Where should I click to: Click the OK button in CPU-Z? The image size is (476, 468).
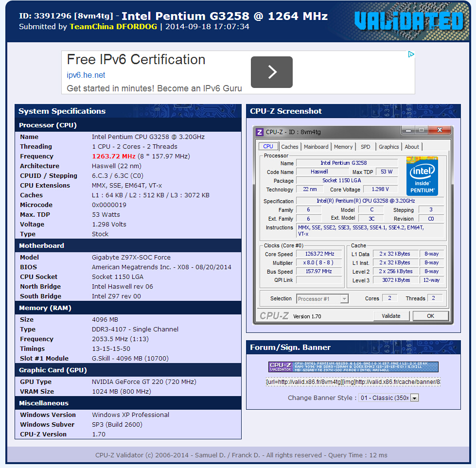(430, 316)
